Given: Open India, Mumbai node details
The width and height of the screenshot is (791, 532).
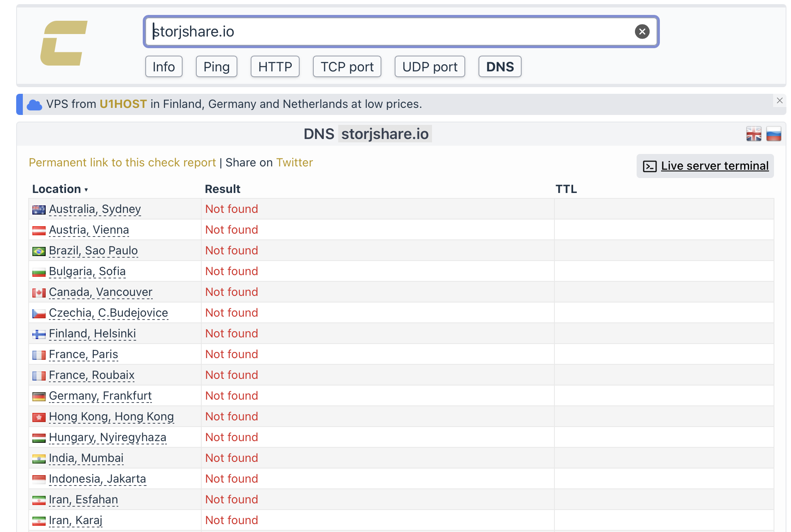Looking at the screenshot, I should click(x=86, y=458).
